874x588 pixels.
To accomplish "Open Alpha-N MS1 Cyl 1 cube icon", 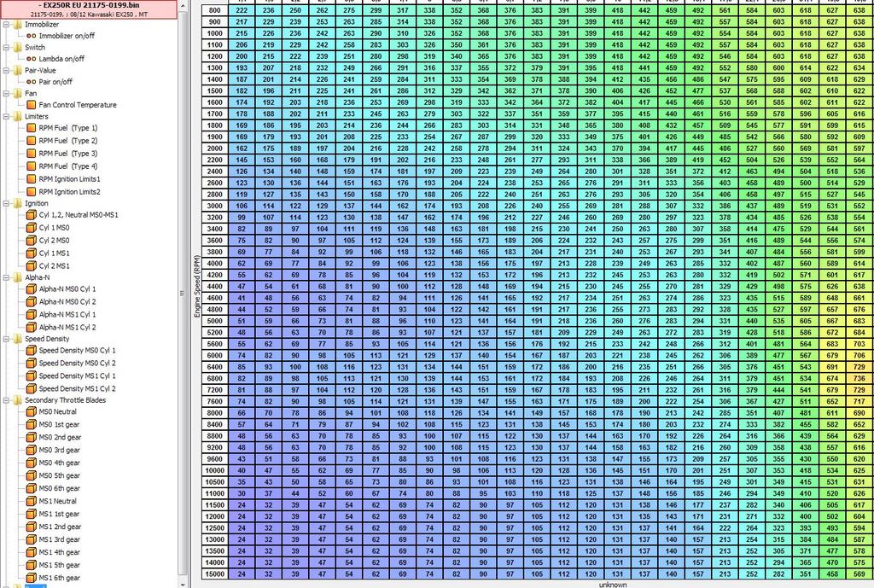I will [x=32, y=314].
